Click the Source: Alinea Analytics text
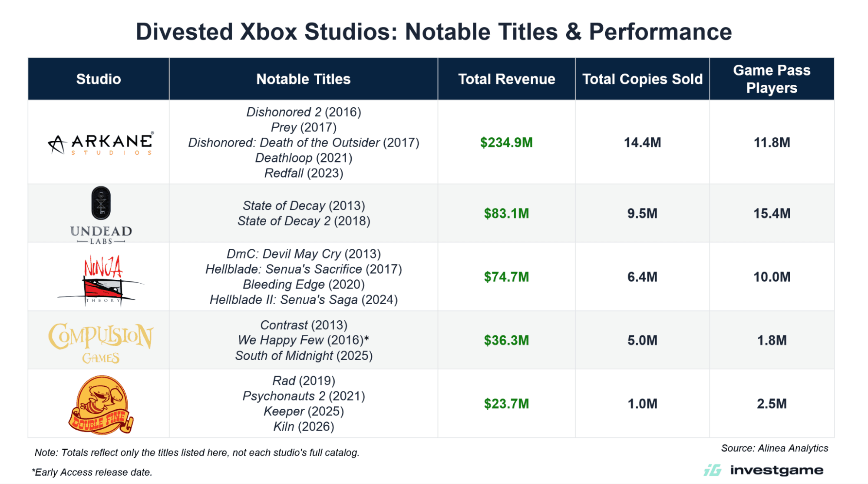The image size is (868, 484). pyautogui.click(x=775, y=448)
